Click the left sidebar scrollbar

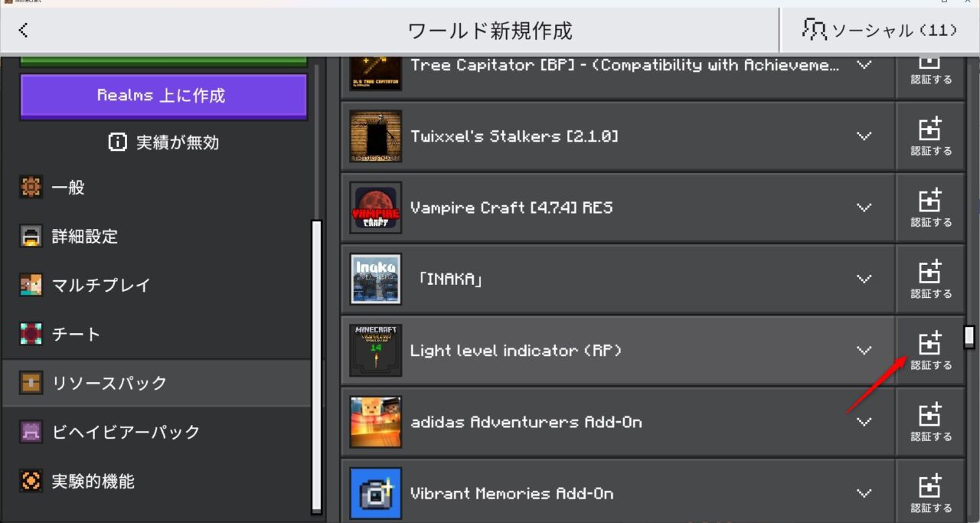(x=316, y=367)
